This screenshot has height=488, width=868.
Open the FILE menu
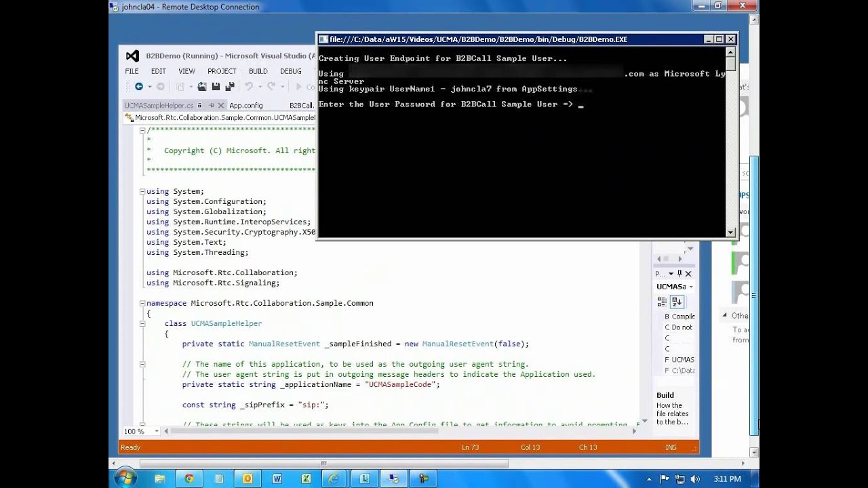click(x=132, y=71)
